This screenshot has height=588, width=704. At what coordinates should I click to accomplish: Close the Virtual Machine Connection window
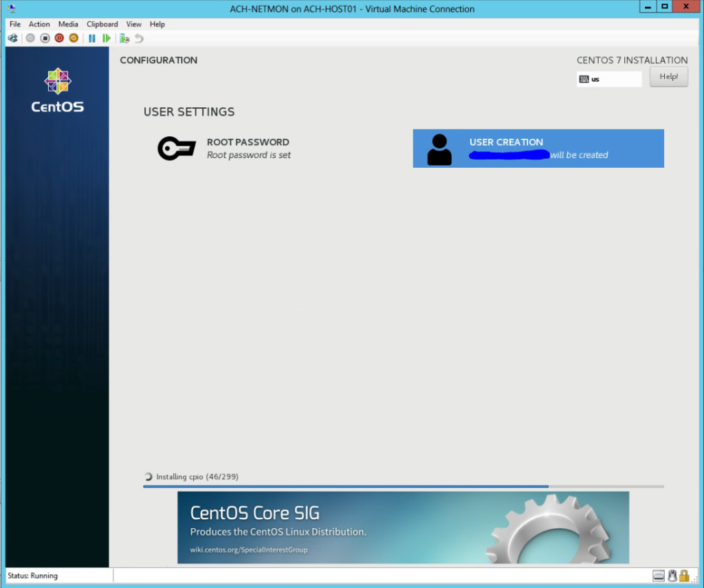[686, 7]
